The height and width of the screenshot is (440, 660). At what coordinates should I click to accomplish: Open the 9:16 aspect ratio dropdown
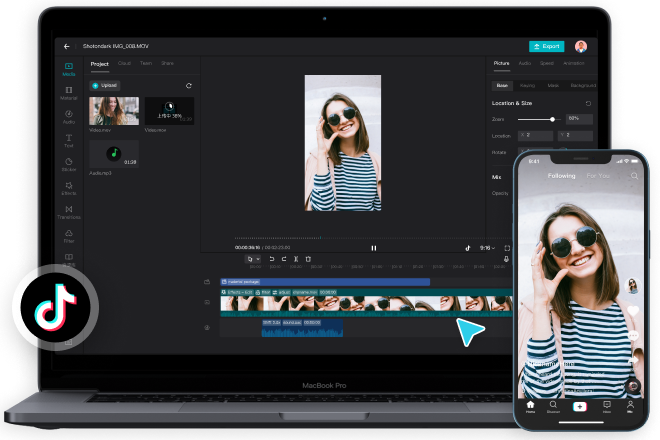click(487, 248)
